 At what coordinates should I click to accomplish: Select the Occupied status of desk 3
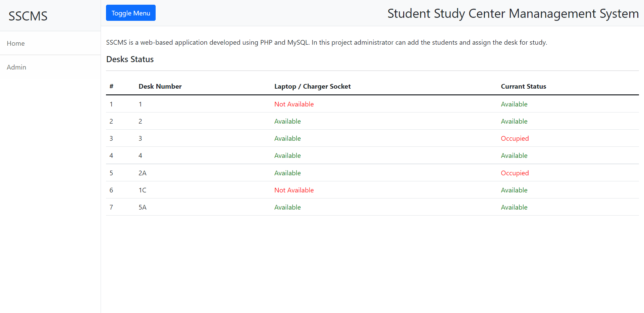click(515, 138)
